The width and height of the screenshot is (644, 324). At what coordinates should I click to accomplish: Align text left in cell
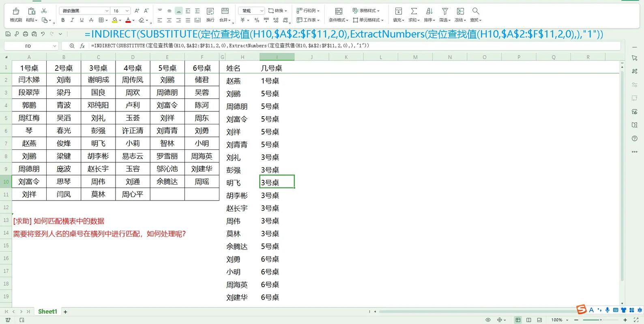[x=160, y=20]
